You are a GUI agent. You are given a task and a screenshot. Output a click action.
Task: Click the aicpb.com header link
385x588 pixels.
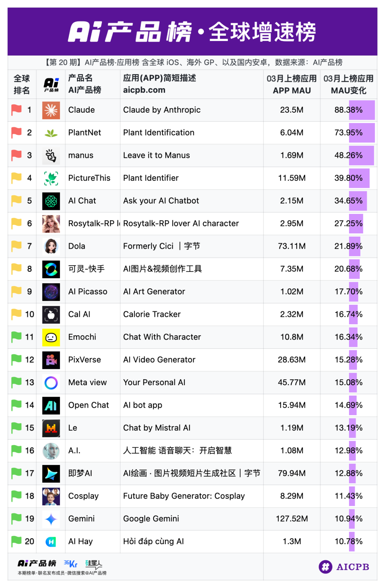pos(144,90)
